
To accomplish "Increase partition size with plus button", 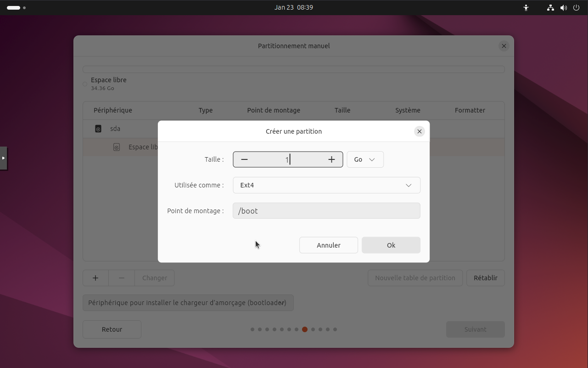I will (x=331, y=159).
